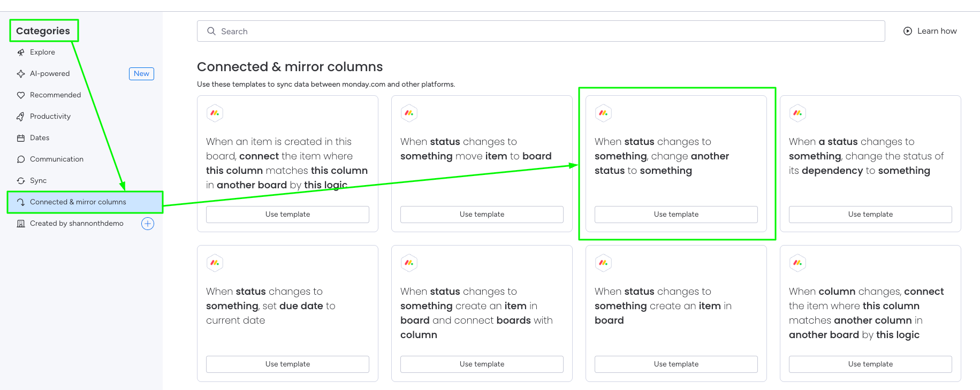Click the Explore rocket icon
Viewport: 980px width, 390px height.
point(21,52)
